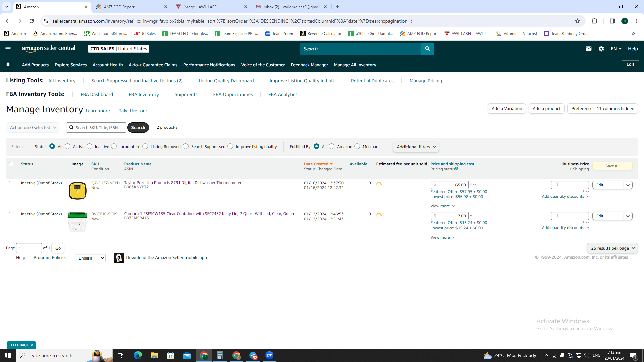The width and height of the screenshot is (644, 362).
Task: Open Task View on the taskbar
Action: [x=121, y=355]
